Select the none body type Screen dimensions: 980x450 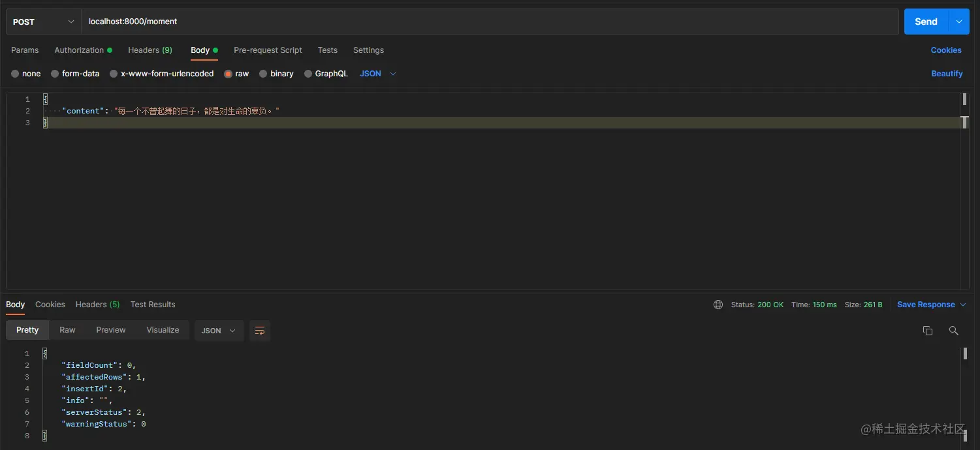click(25, 74)
